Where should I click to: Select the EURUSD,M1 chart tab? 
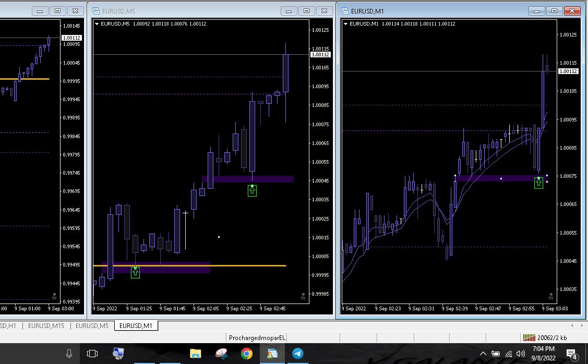(136, 326)
